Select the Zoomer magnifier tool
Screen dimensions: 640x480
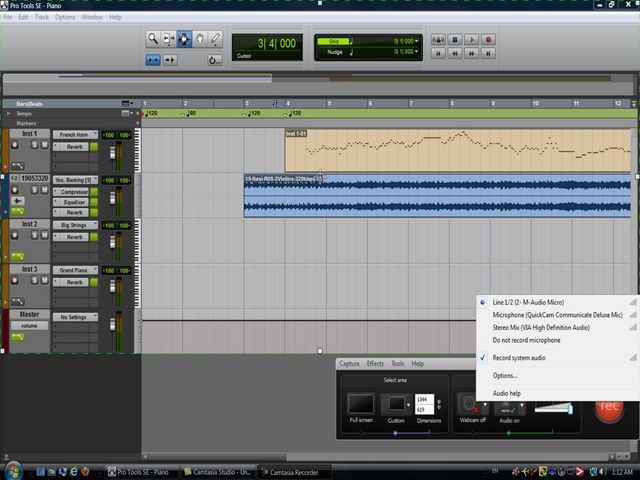pos(153,40)
